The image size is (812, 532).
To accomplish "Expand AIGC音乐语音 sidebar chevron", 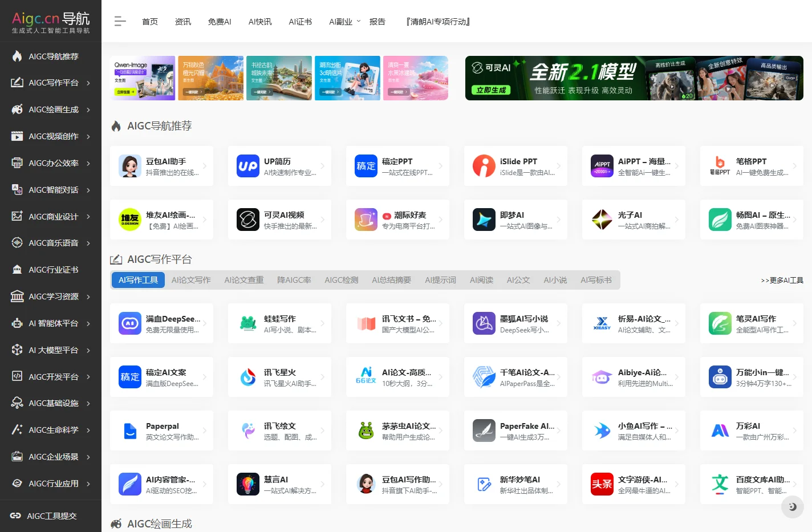I will coord(88,243).
